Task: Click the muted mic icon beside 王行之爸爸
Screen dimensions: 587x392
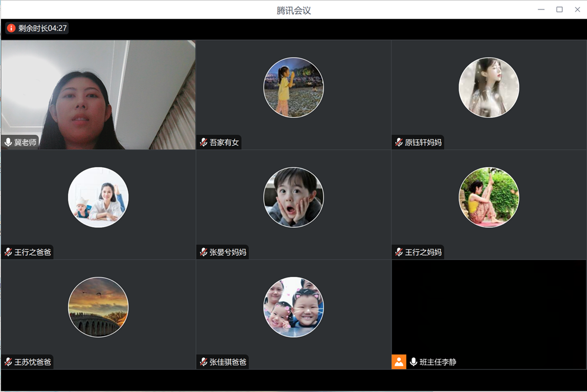Action: click(8, 252)
